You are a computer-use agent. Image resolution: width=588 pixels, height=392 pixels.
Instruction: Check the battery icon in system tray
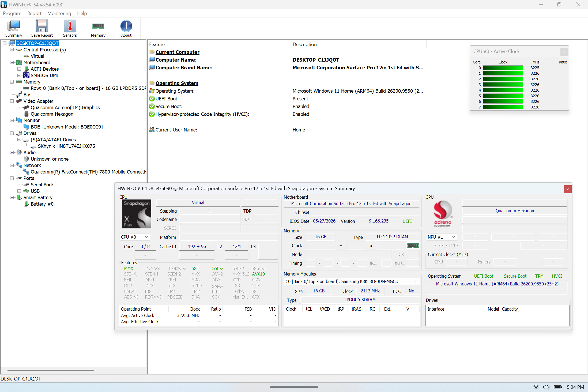[558, 387]
